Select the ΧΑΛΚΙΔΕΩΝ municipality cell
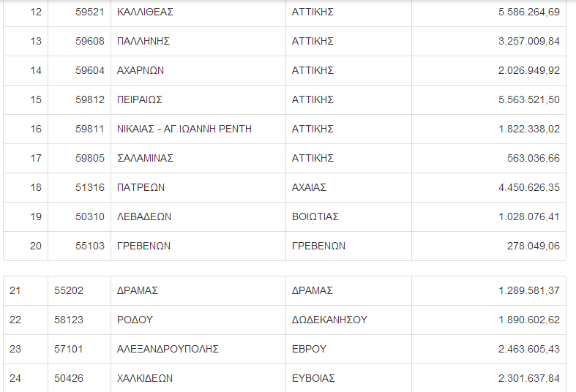This screenshot has height=392, width=576. tap(145, 378)
